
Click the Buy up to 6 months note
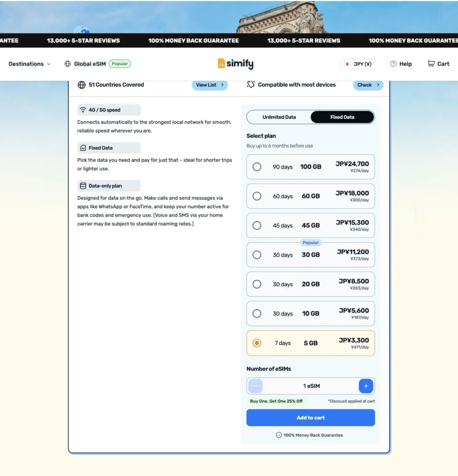coord(280,145)
